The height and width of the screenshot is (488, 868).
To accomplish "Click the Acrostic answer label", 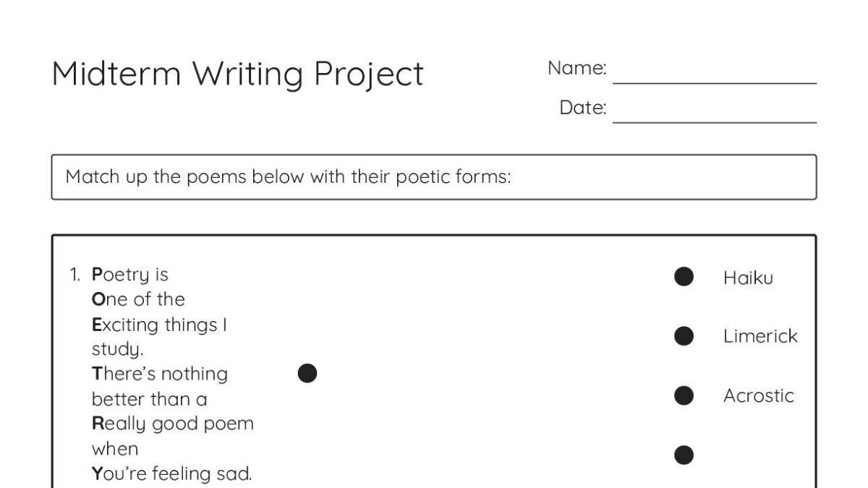I will coord(758,396).
